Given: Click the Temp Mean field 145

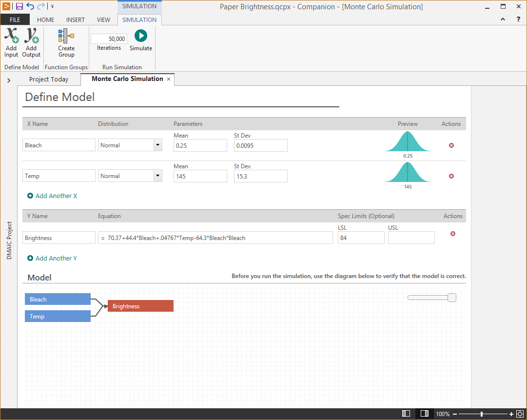Looking at the screenshot, I should (x=200, y=176).
